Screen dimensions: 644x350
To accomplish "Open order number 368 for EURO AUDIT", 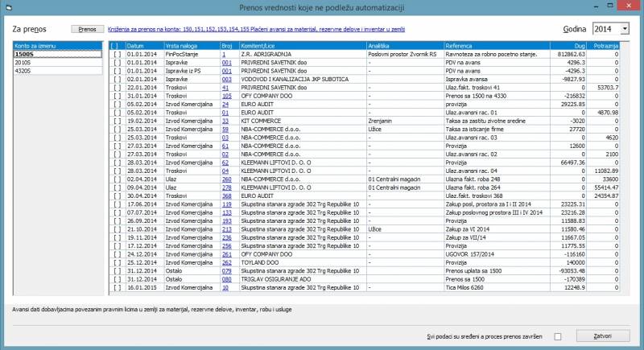I will point(227,195).
